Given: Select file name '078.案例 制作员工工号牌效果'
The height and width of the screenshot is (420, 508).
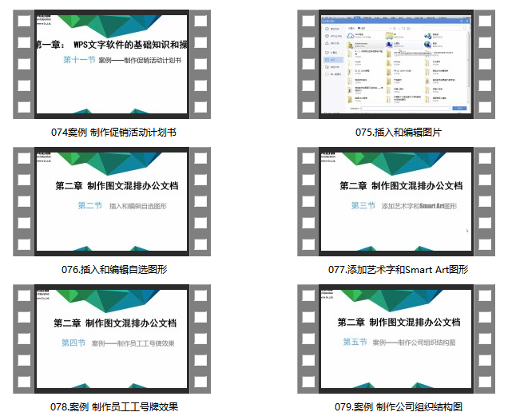Looking at the screenshot, I should click(114, 406).
